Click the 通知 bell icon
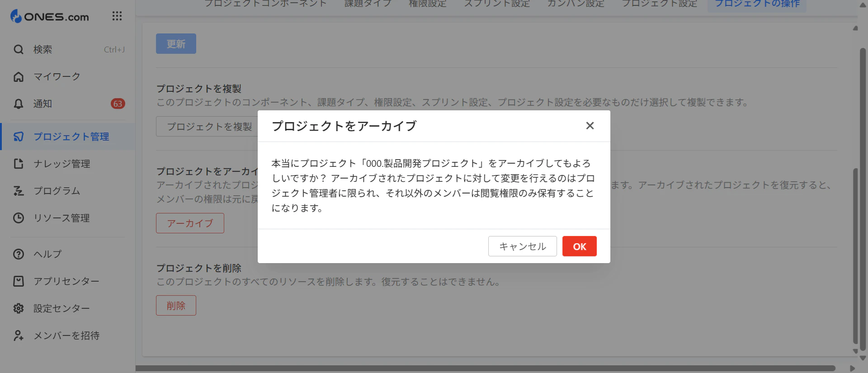The height and width of the screenshot is (373, 868). pyautogui.click(x=19, y=104)
